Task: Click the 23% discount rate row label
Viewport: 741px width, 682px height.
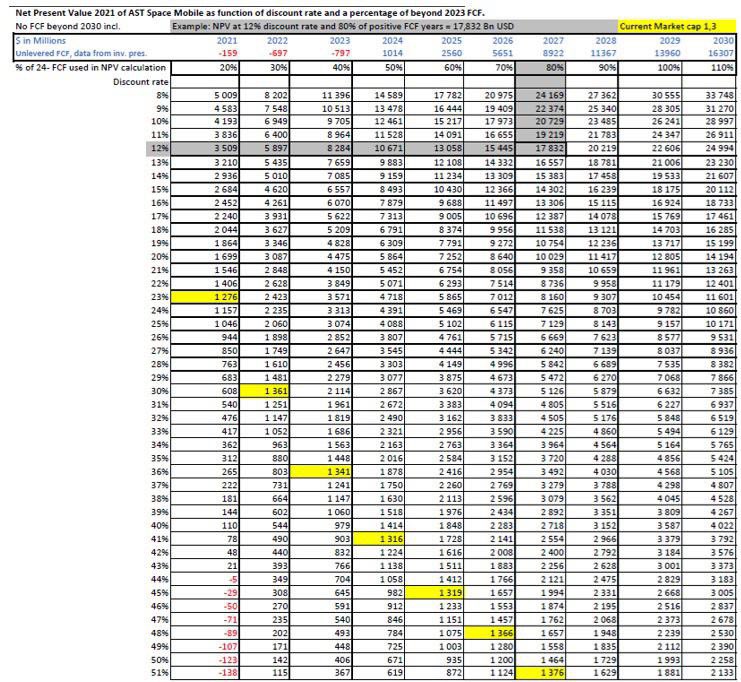Action: tap(160, 297)
